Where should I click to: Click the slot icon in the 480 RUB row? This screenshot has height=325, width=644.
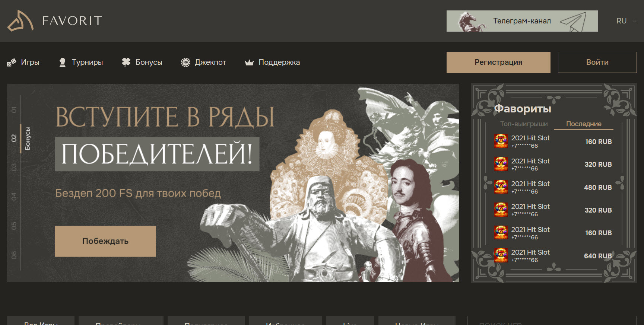point(501,187)
